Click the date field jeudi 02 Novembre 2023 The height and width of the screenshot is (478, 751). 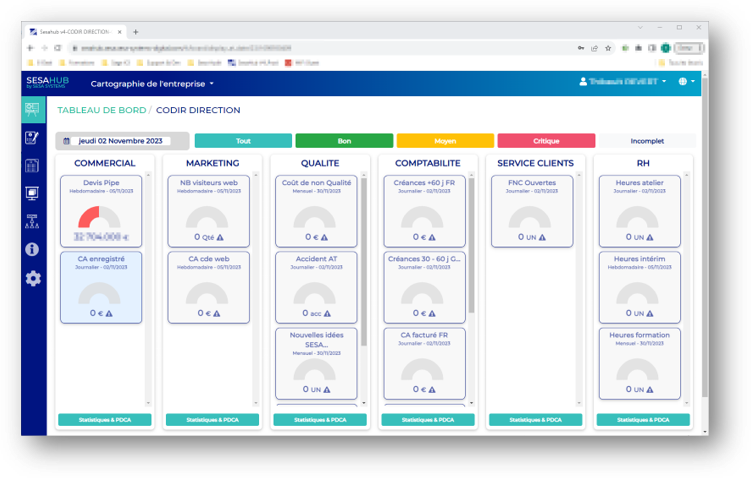coord(120,141)
